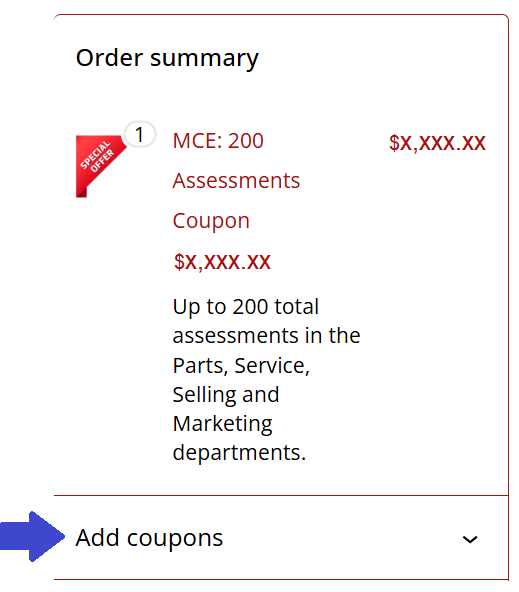Viewport: 519px width, 592px height.
Task: Click the blue arrow pointing at Add coupons
Action: [x=32, y=536]
